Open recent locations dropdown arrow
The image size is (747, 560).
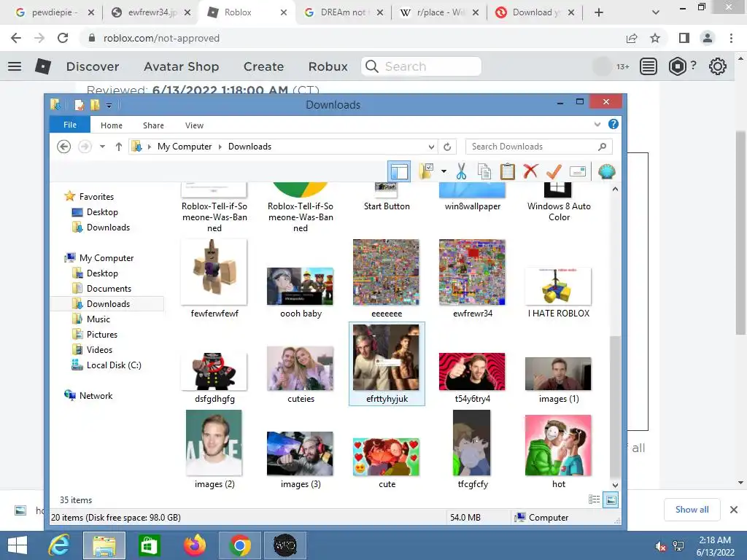102,147
